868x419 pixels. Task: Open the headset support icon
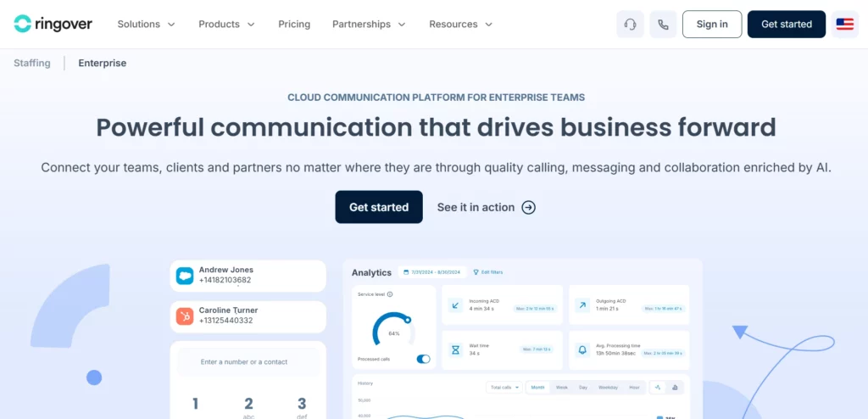[x=630, y=25]
